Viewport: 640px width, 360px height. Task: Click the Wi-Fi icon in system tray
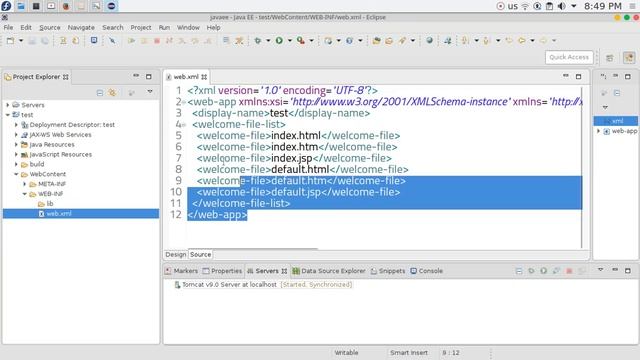525,6
